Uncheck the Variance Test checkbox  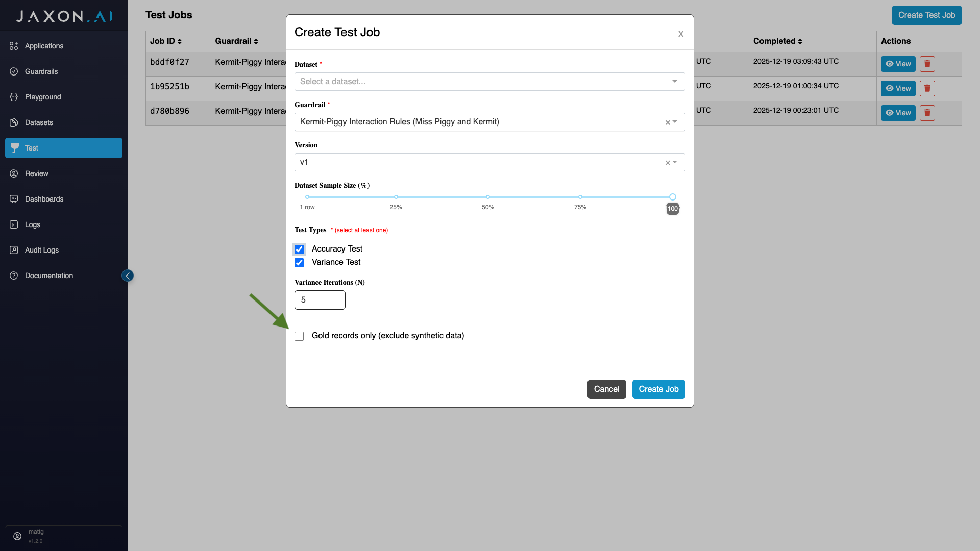click(x=299, y=263)
